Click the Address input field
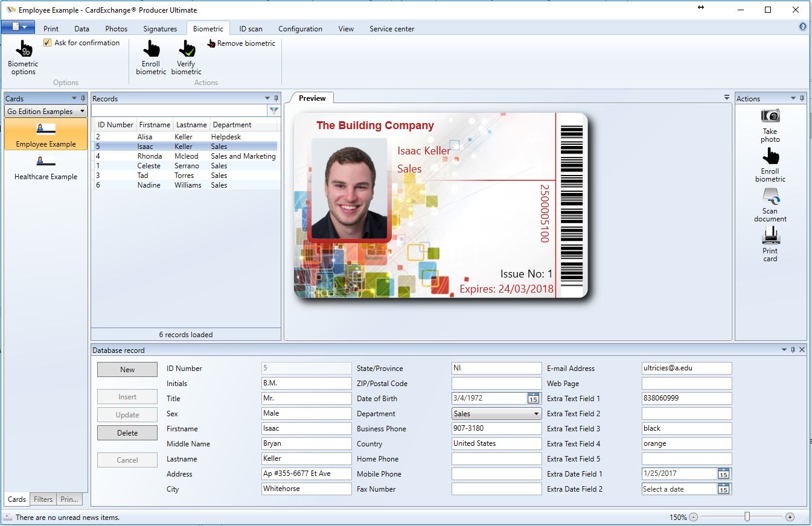This screenshot has width=812, height=526. click(x=307, y=474)
